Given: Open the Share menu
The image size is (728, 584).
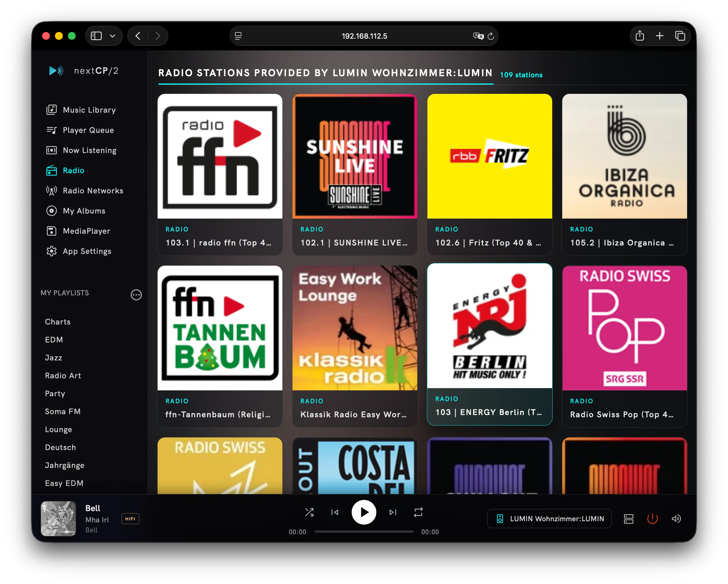Looking at the screenshot, I should tap(640, 36).
